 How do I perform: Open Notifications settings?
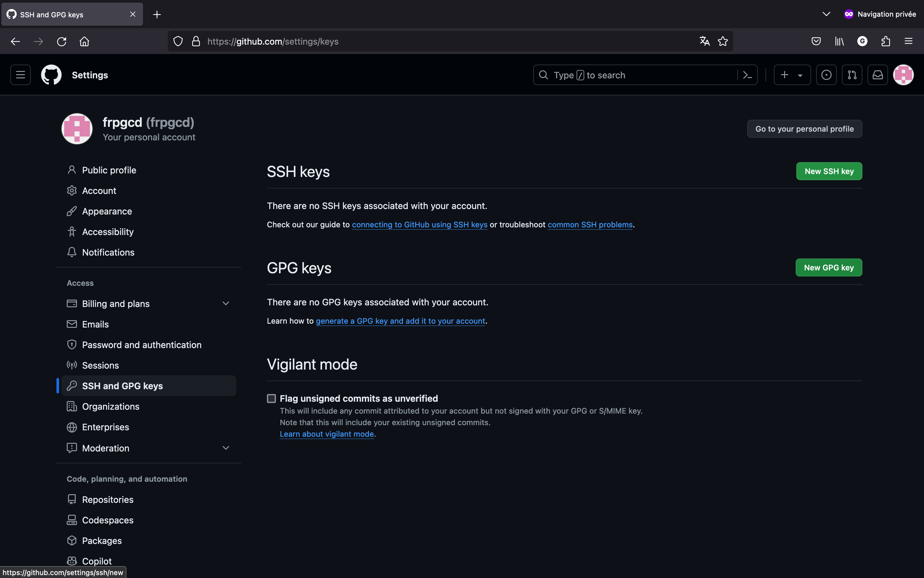[x=149, y=253]
